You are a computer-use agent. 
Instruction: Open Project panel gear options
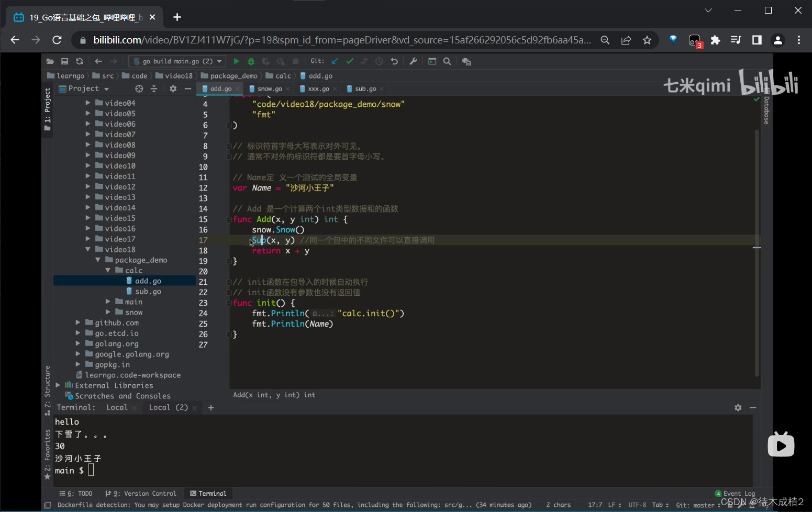click(173, 88)
